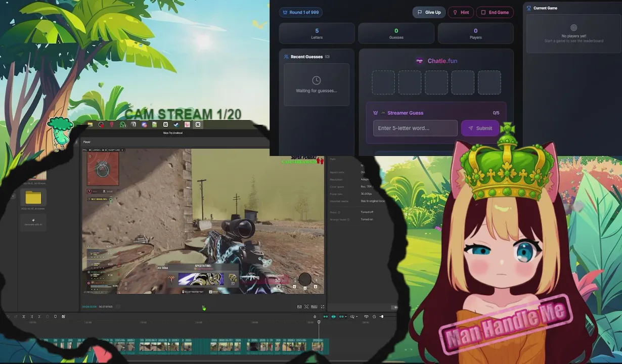Screen dimensions: 622x364
Task: Click the timeline playhead marker
Action: coord(319,322)
